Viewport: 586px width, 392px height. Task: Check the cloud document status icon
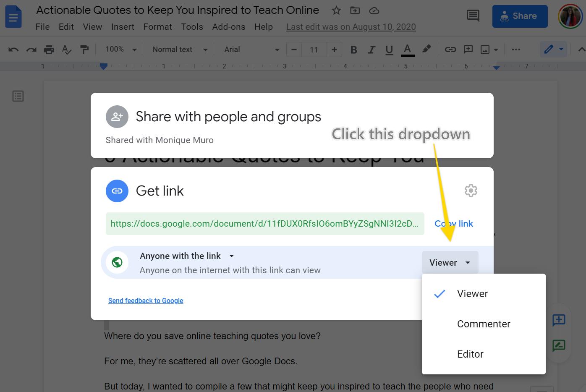point(374,10)
